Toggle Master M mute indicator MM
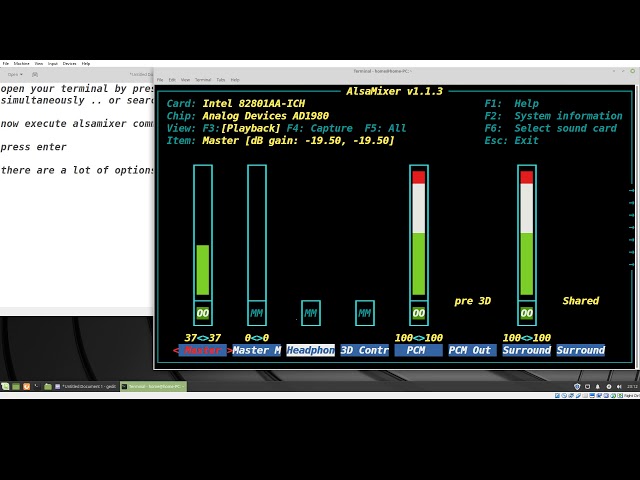 (257, 313)
